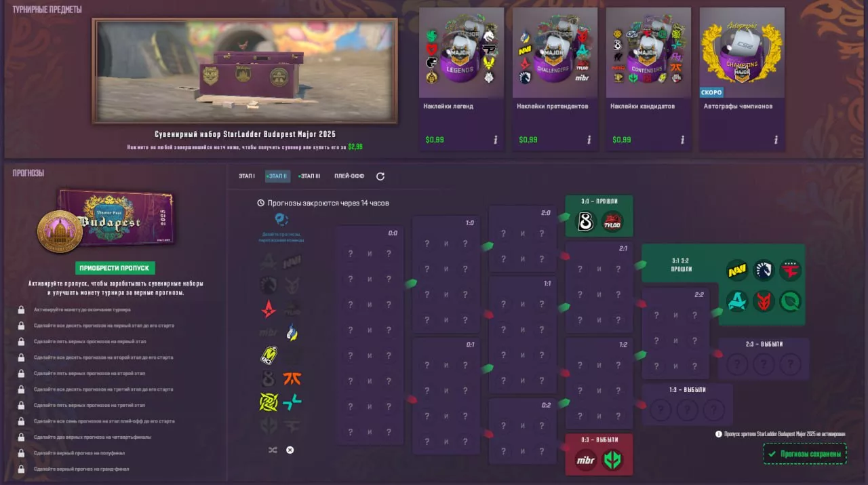The height and width of the screenshot is (485, 868).
Task: Open the Этап III tab
Action: pos(309,176)
